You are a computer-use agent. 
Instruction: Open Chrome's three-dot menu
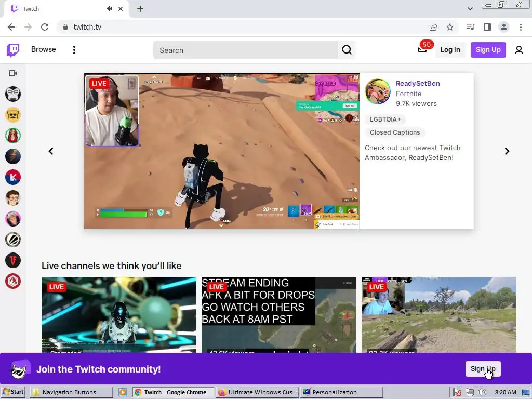(521, 27)
